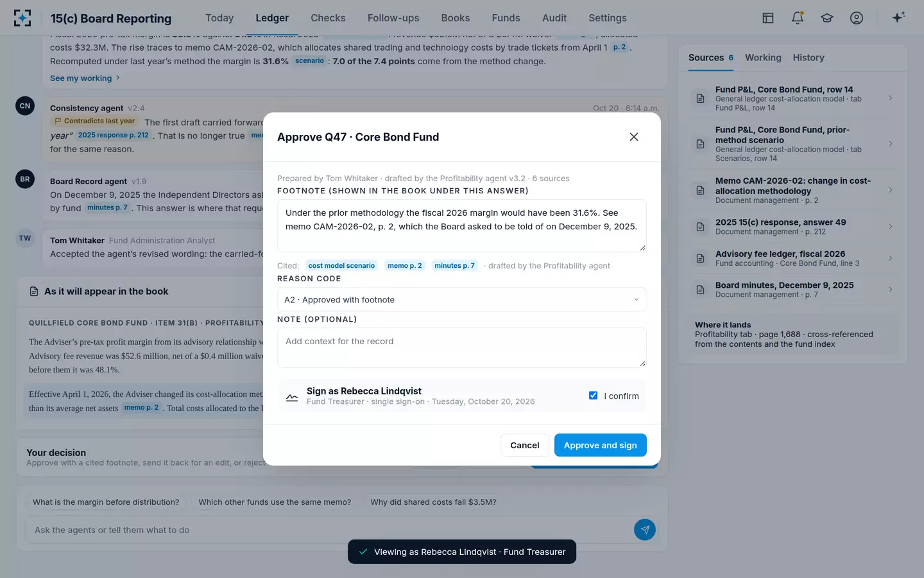Click the app logo icon
Image resolution: width=924 pixels, height=578 pixels.
[22, 18]
